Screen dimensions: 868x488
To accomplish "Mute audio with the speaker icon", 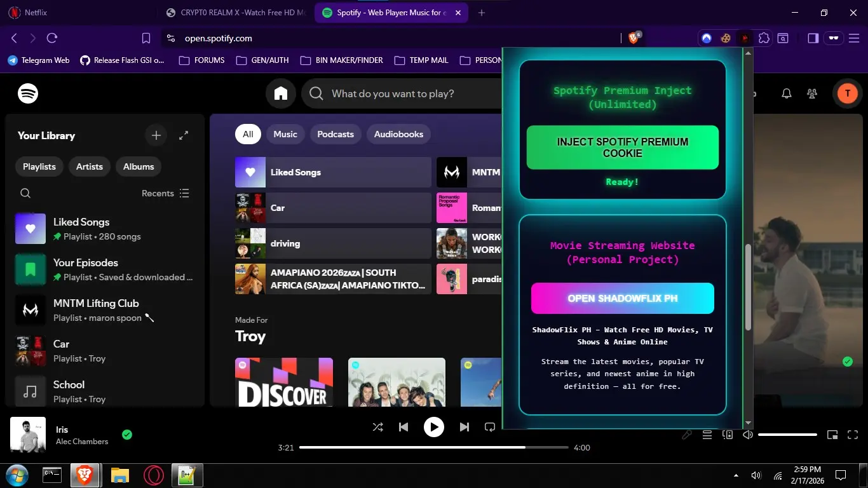I will click(748, 435).
